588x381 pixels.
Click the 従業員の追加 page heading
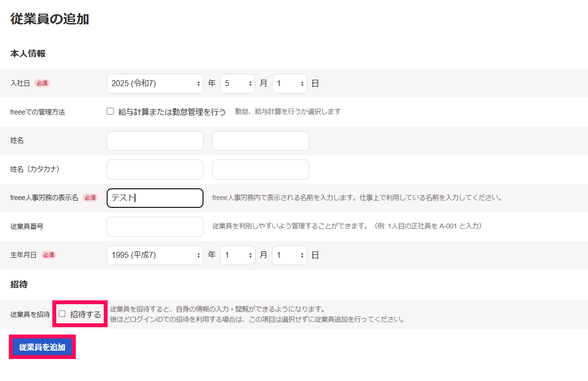pos(49,19)
